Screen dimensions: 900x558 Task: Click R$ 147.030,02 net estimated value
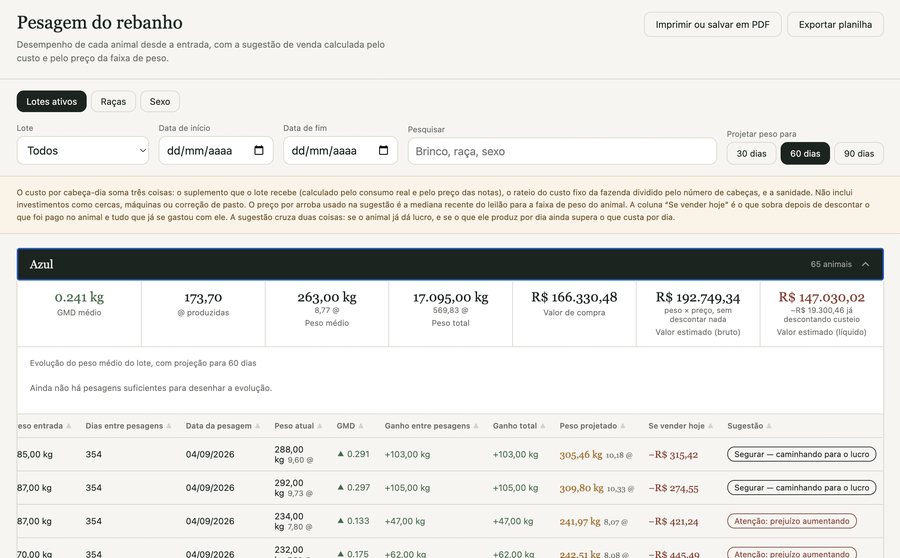821,297
